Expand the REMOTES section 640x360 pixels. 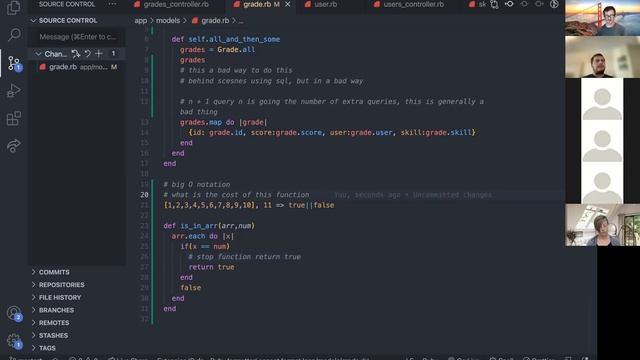(x=78, y=322)
